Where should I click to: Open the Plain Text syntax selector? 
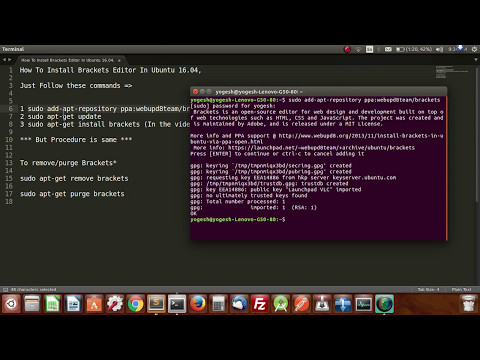(x=461, y=289)
